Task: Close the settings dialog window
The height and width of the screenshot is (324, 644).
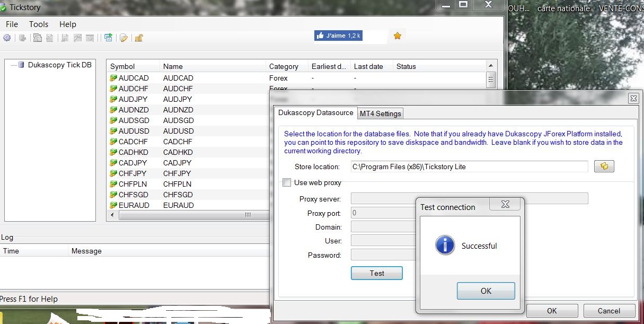Action: tap(633, 99)
